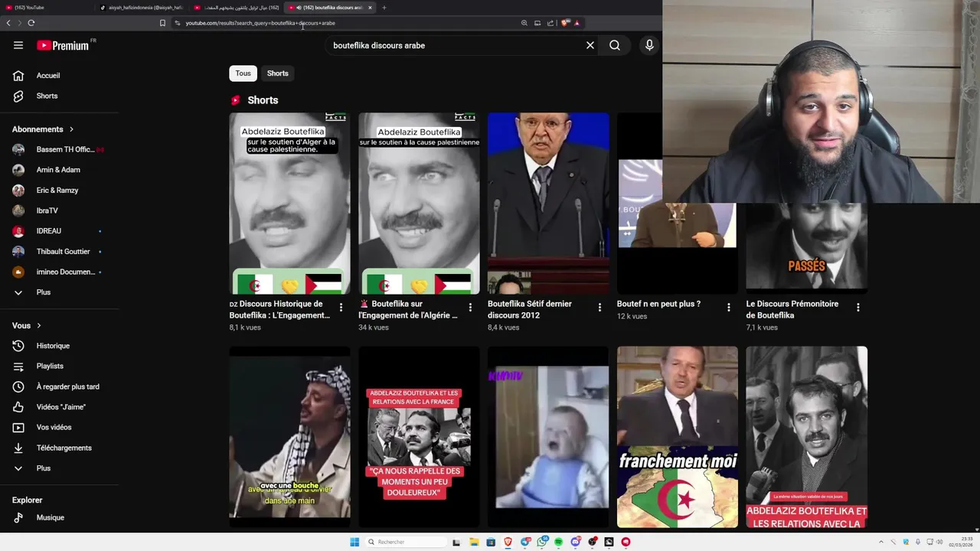980x551 pixels.
Task: Open the Windows Start button
Action: tap(354, 542)
